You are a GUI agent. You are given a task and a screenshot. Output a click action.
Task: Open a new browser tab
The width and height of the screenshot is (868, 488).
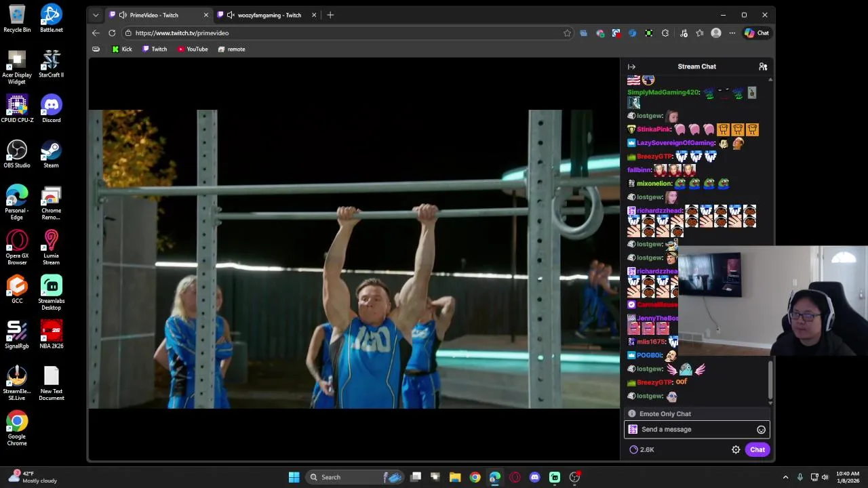tap(330, 15)
